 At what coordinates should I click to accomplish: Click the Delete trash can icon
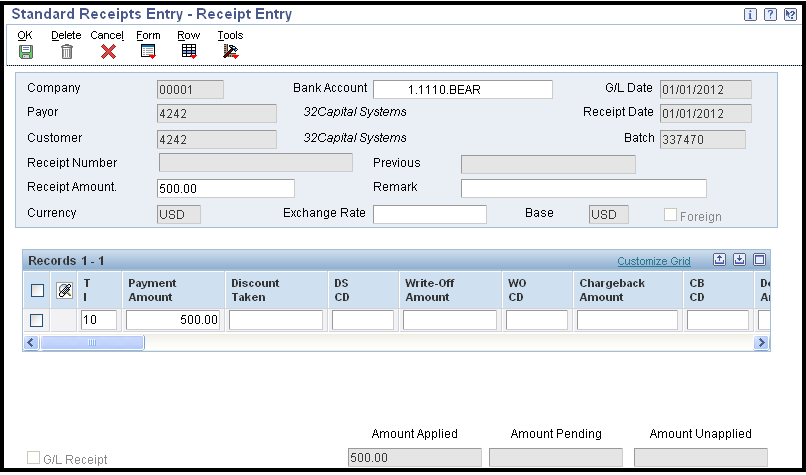[x=67, y=51]
